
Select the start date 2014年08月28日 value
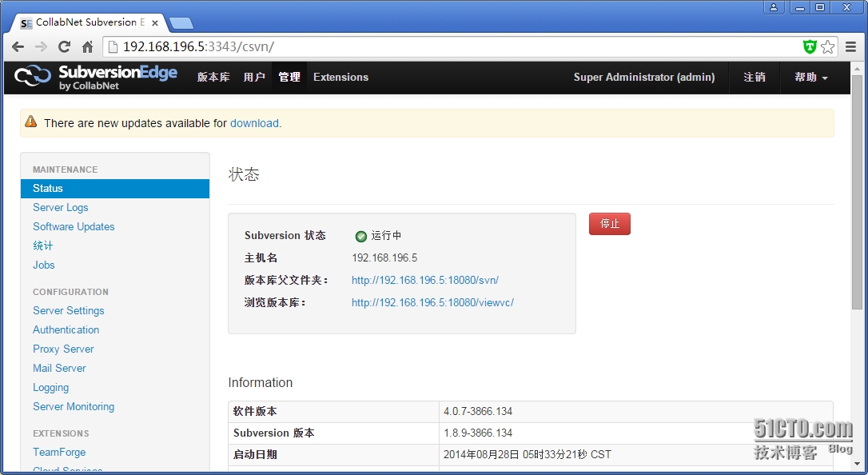point(527,454)
